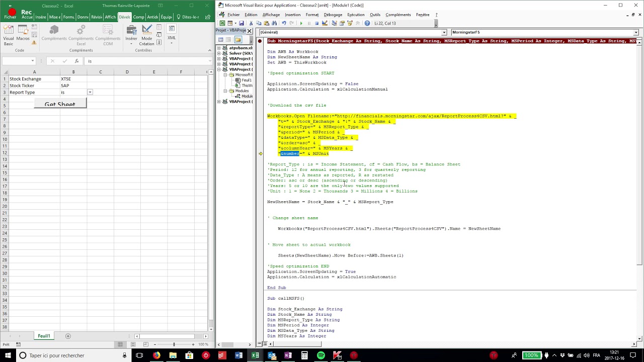The width and height of the screenshot is (644, 362).
Task: Collapse the Microsoft Excel Objects folder
Action: coord(225,75)
